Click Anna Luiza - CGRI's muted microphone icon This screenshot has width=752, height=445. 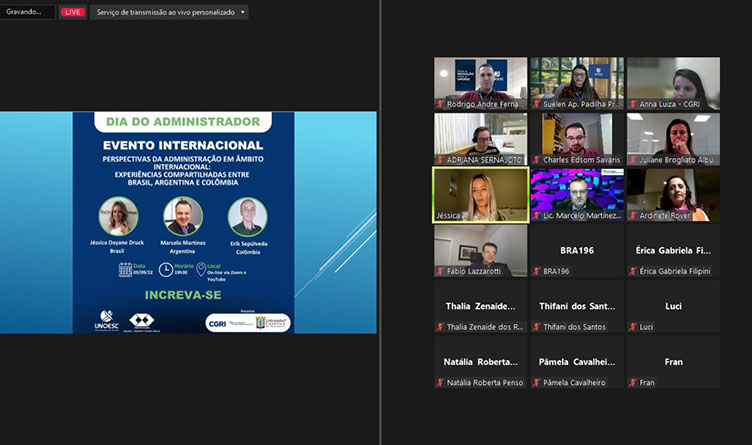pos(634,104)
